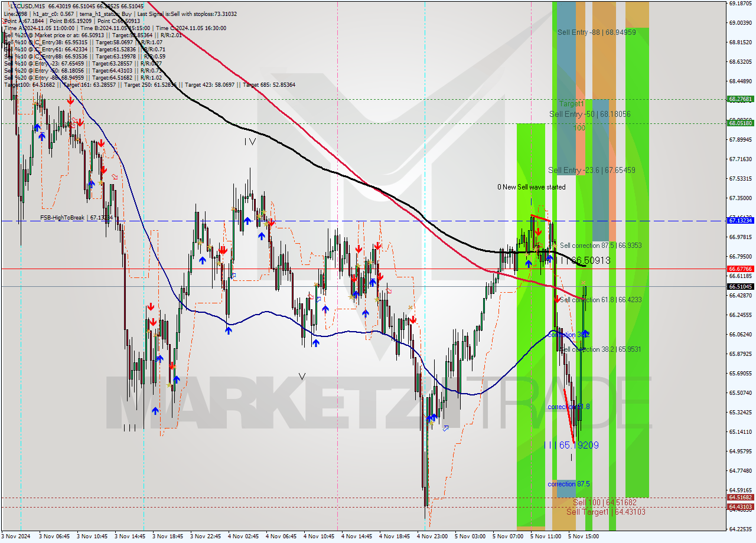Screen dimensions: 756x543
Task: Click the '3 Nov 2024' date on time axis
Action: point(16,537)
